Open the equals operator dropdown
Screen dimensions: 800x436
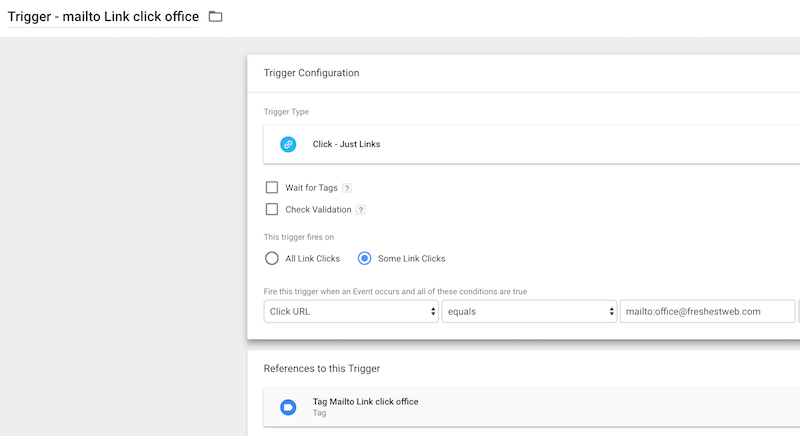[x=528, y=311]
